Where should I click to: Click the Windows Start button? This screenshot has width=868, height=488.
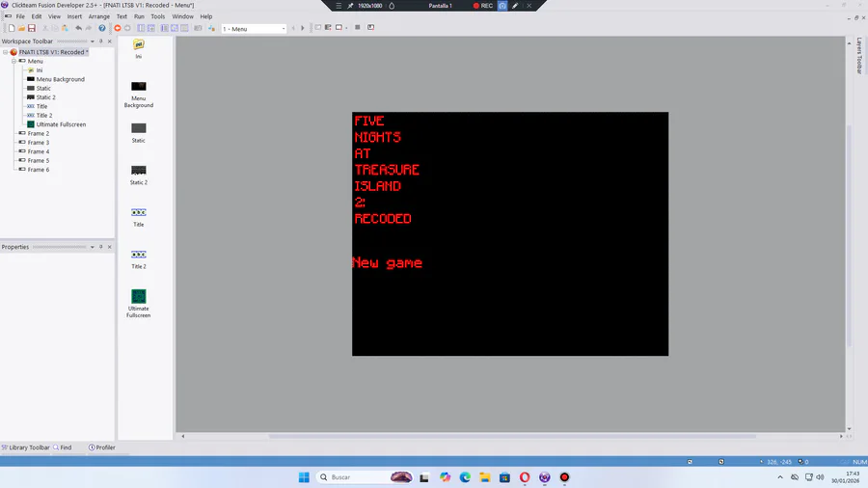[304, 477]
